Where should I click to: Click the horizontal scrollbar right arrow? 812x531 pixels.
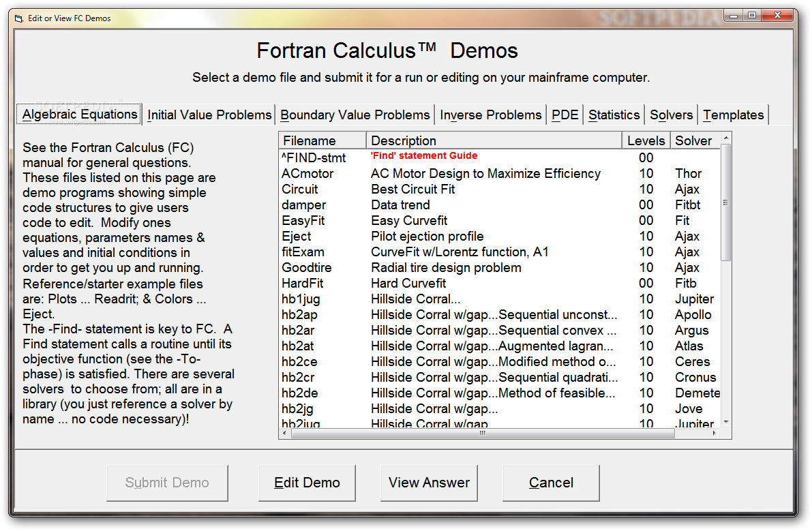(715, 434)
